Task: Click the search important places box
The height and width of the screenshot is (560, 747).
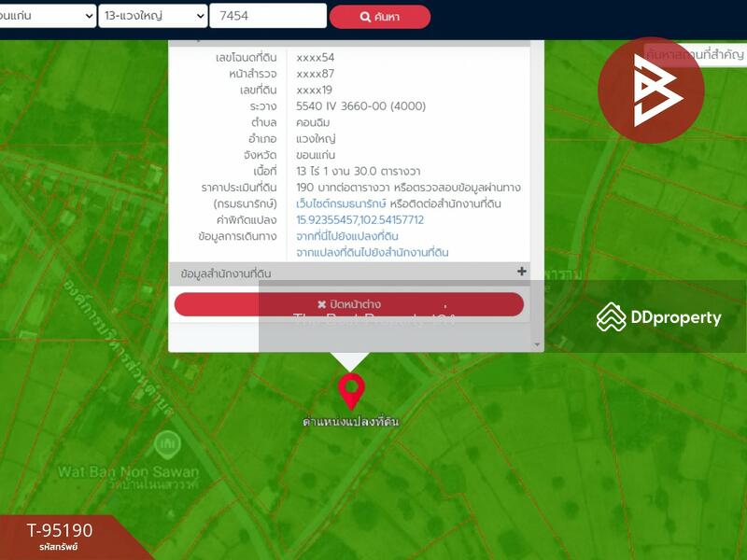Action: 695,55
